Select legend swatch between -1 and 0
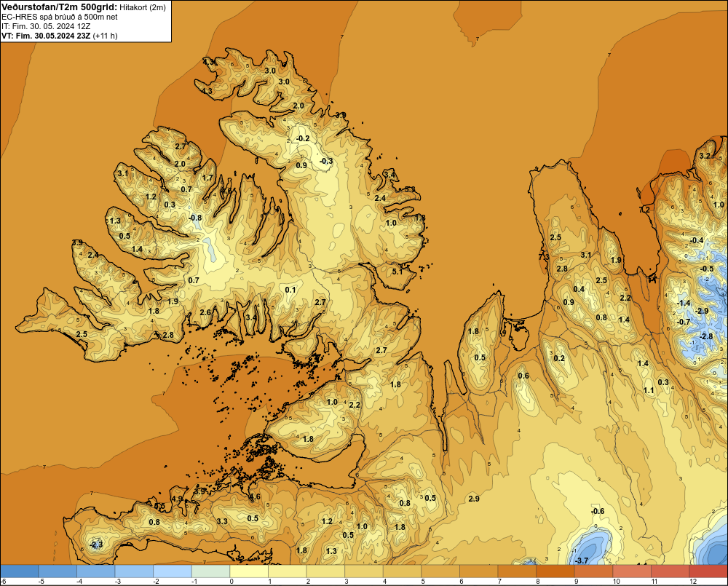The height and width of the screenshot is (586, 728). coord(211,571)
